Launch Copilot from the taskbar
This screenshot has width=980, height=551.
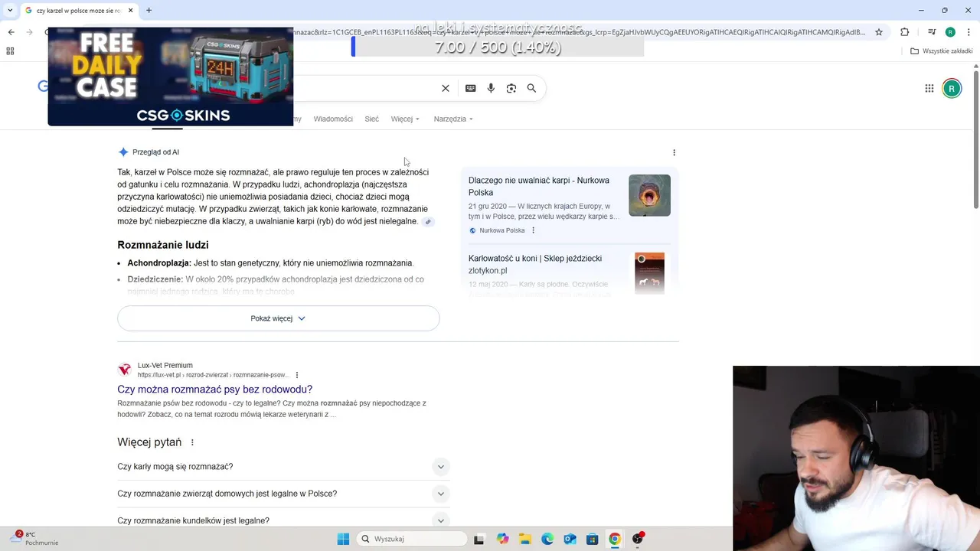502,539
